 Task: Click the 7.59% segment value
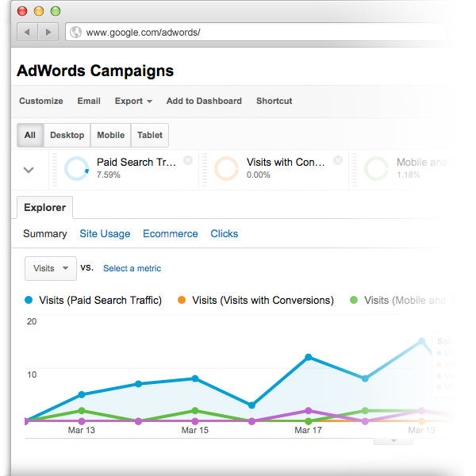point(109,175)
